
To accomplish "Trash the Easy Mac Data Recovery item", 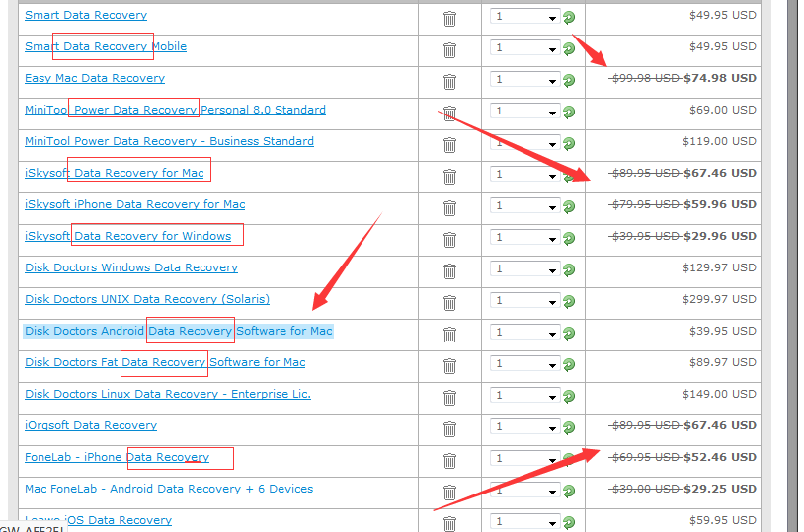I will [449, 82].
